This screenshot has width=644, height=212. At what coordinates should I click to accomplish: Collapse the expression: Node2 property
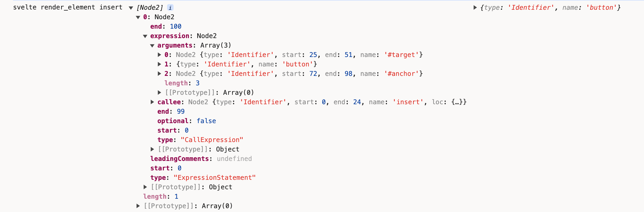click(x=145, y=36)
